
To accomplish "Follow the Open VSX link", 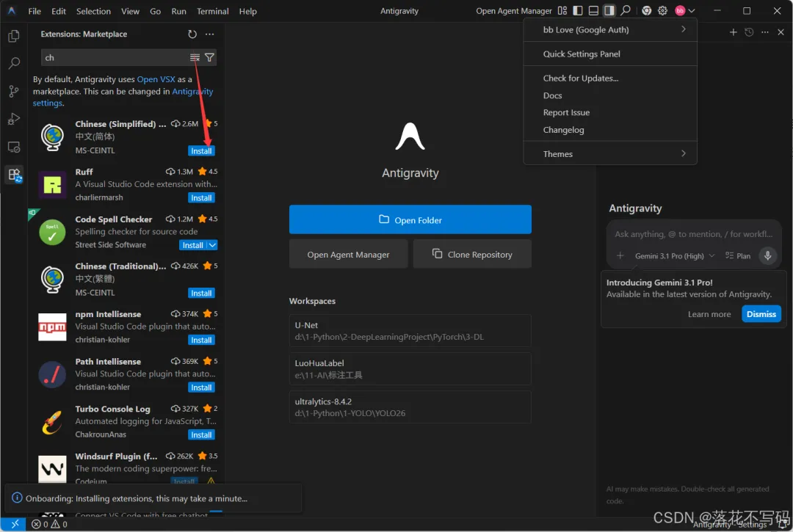I will tap(156, 79).
